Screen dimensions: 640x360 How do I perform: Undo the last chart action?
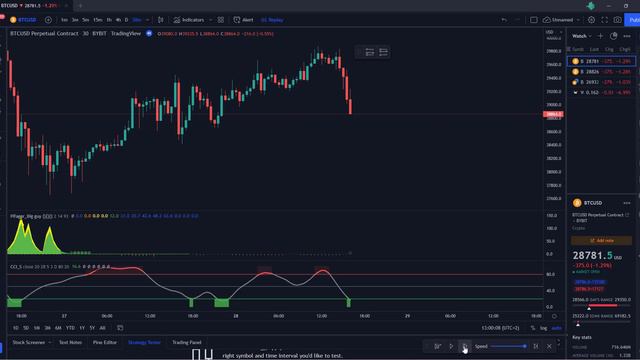click(504, 20)
